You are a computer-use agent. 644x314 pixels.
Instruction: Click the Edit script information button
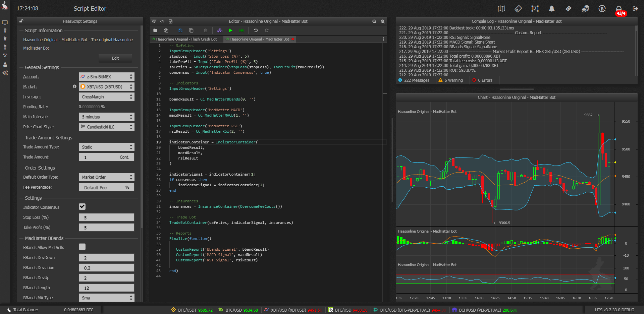point(115,58)
